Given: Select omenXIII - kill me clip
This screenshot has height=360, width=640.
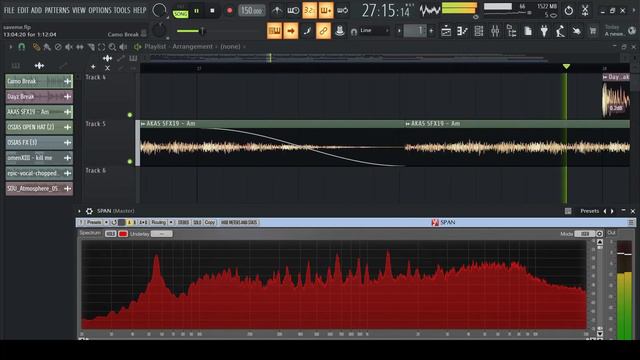Looking at the screenshot, I should tap(39, 158).
